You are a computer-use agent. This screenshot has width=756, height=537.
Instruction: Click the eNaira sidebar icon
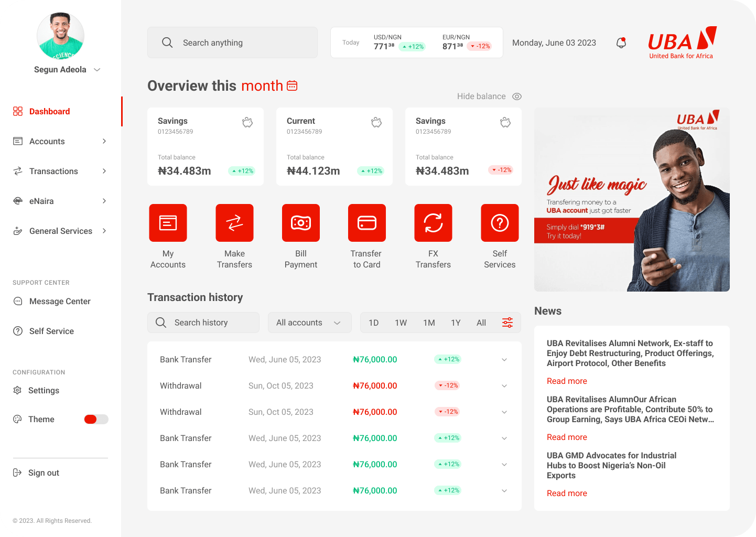tap(18, 201)
